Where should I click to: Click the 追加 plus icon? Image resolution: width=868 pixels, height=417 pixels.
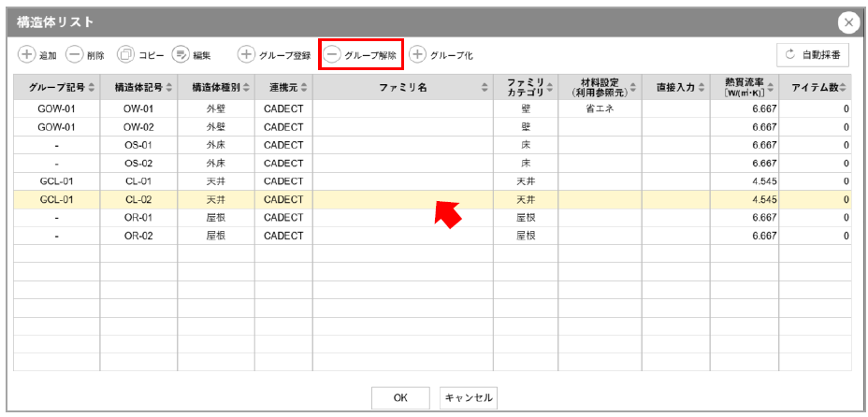(x=27, y=55)
